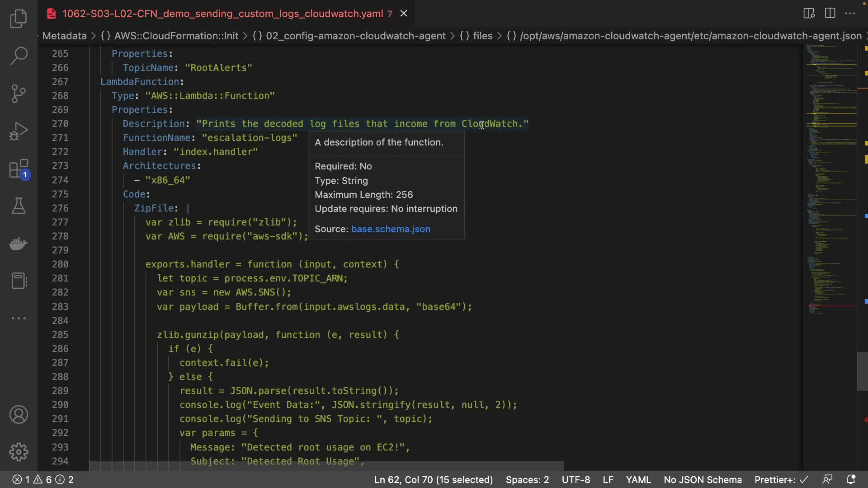Change language mode from YAML
This screenshot has height=488, width=868.
pyautogui.click(x=638, y=479)
